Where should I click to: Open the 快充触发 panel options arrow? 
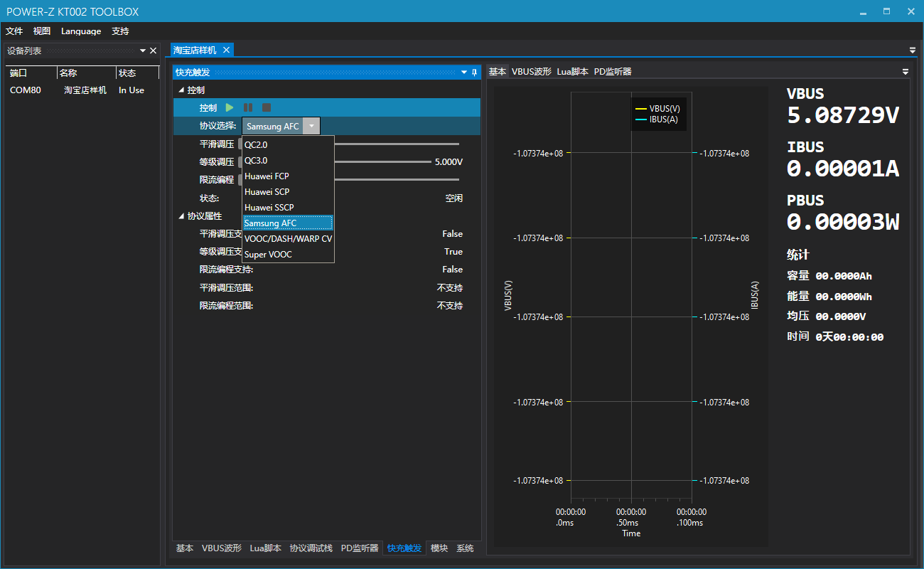coord(464,73)
